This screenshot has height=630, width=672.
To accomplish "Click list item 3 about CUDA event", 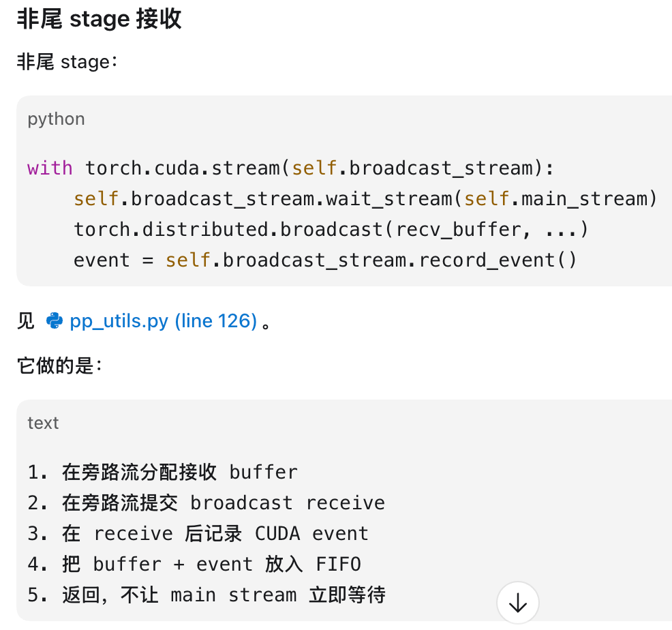I will (198, 533).
